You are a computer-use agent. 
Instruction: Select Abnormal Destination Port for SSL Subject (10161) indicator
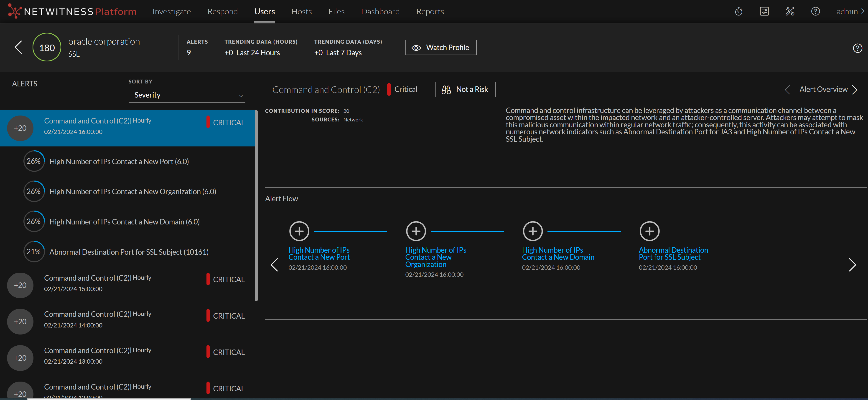[129, 252]
